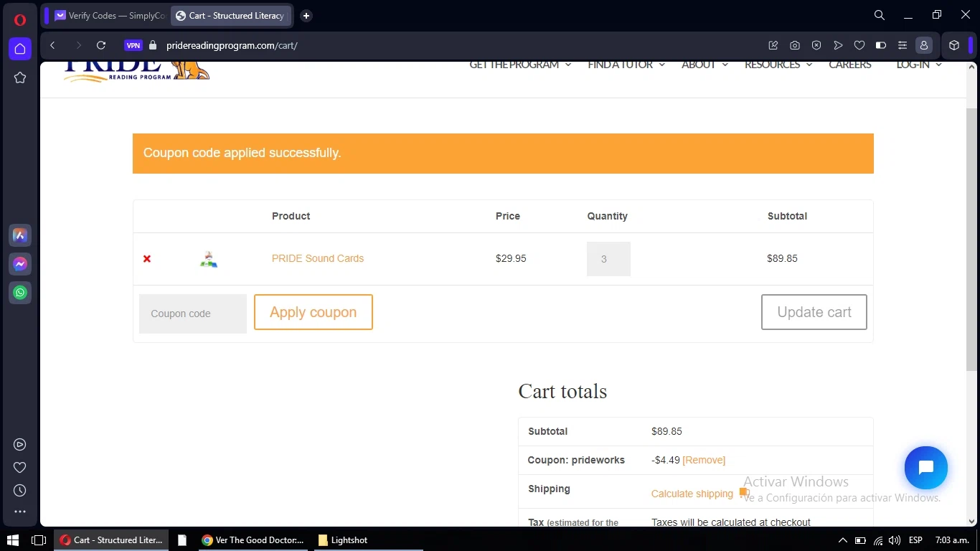Viewport: 980px width, 551px height.
Task: Open the volume icon in system tray
Action: (x=894, y=540)
